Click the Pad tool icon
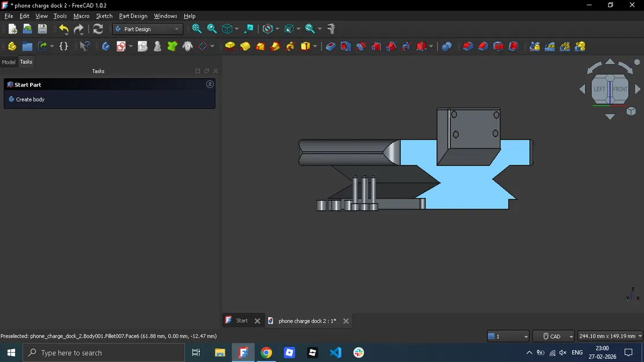The height and width of the screenshot is (362, 644). pos(230,46)
